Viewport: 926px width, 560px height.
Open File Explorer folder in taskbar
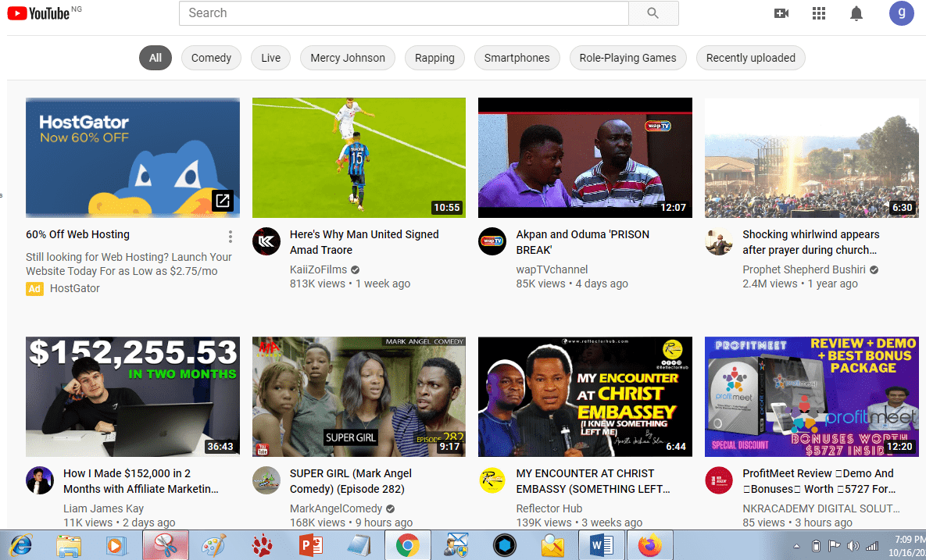(69, 545)
